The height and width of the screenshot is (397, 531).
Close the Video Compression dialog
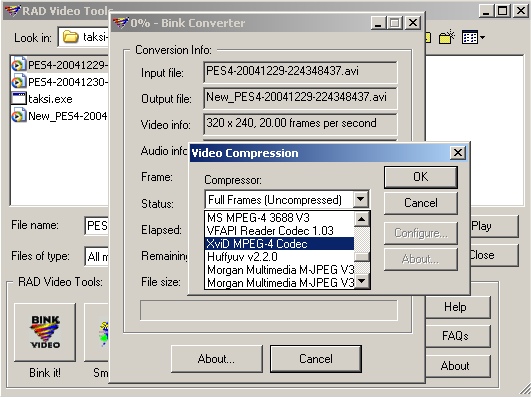pos(458,153)
